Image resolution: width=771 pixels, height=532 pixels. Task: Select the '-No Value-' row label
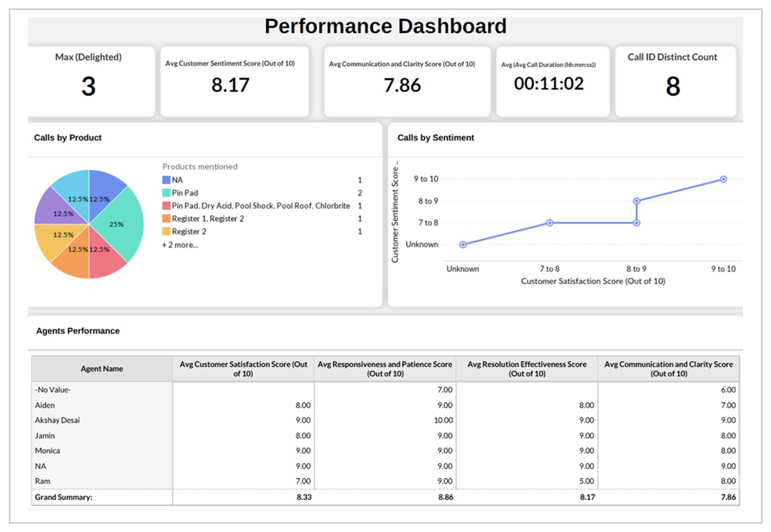[x=53, y=390]
